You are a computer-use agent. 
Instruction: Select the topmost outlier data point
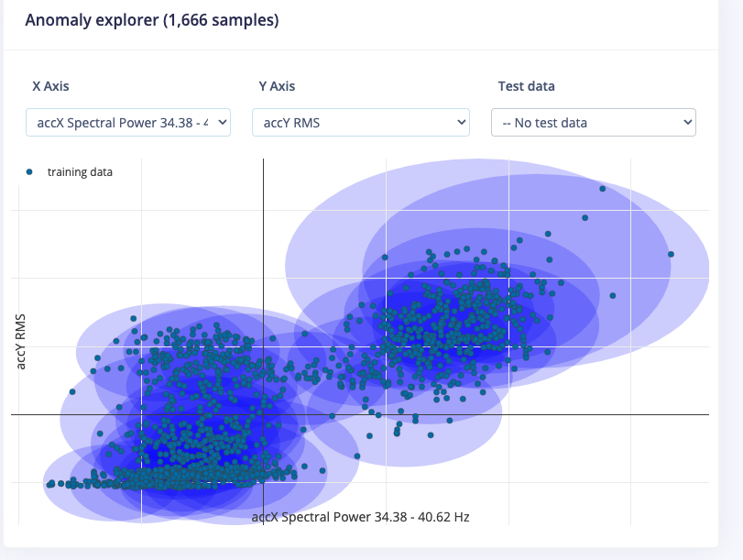point(602,189)
